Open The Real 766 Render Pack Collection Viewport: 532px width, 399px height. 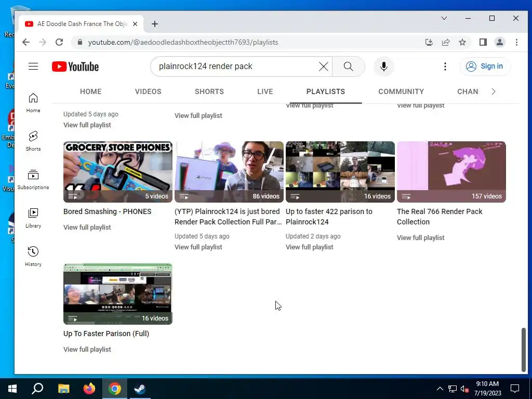tap(440, 217)
